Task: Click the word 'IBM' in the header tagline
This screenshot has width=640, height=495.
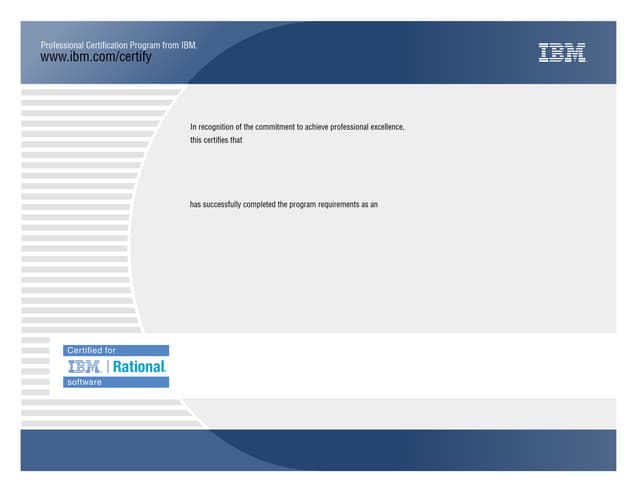Action: (190, 45)
